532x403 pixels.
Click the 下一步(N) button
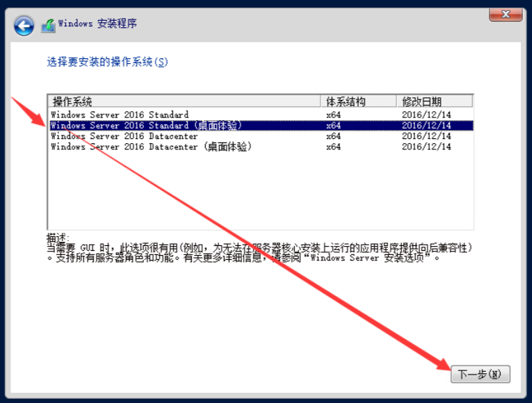(x=480, y=375)
